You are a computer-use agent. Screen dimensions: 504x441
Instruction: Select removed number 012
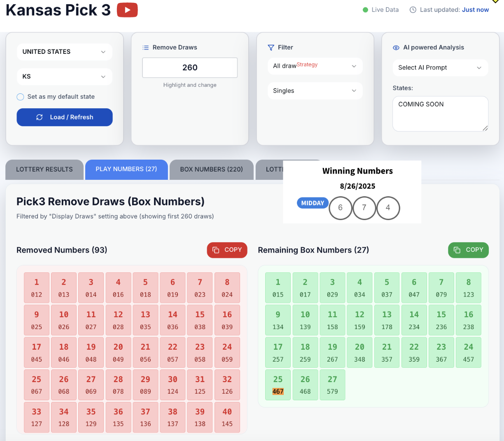tap(37, 288)
